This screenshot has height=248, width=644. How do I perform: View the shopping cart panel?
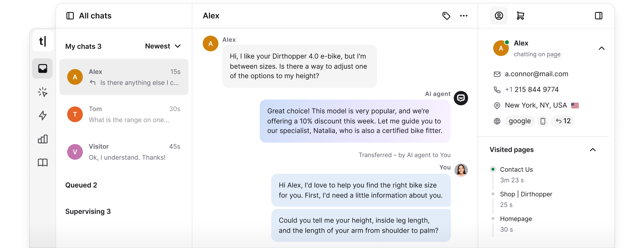(520, 16)
